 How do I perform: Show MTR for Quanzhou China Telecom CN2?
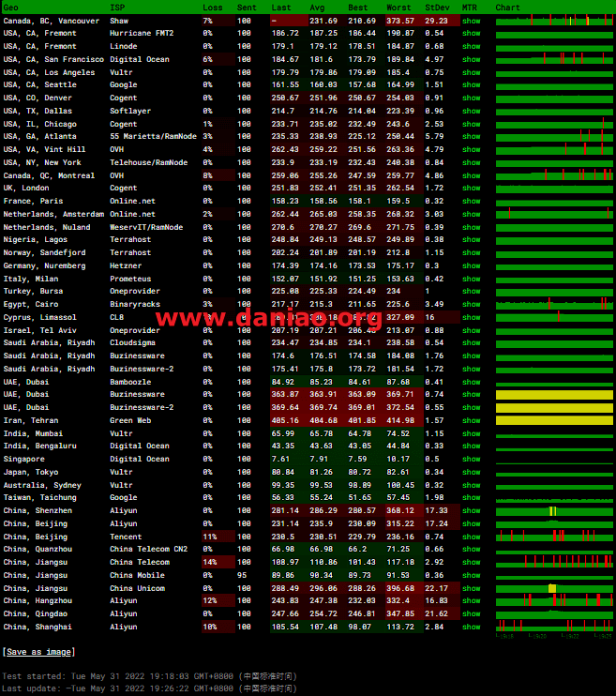471,550
